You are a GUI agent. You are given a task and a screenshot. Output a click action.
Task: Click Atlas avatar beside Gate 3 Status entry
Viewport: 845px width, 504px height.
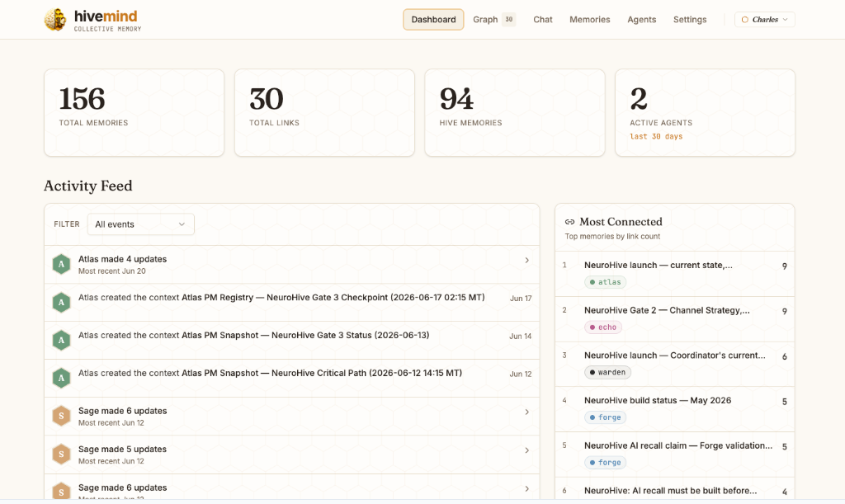coord(61,340)
